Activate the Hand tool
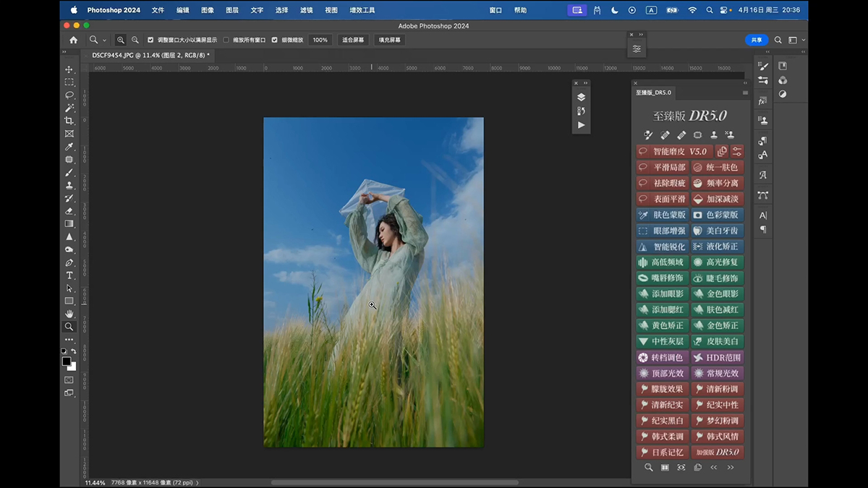The height and width of the screenshot is (488, 868). pos(69,314)
